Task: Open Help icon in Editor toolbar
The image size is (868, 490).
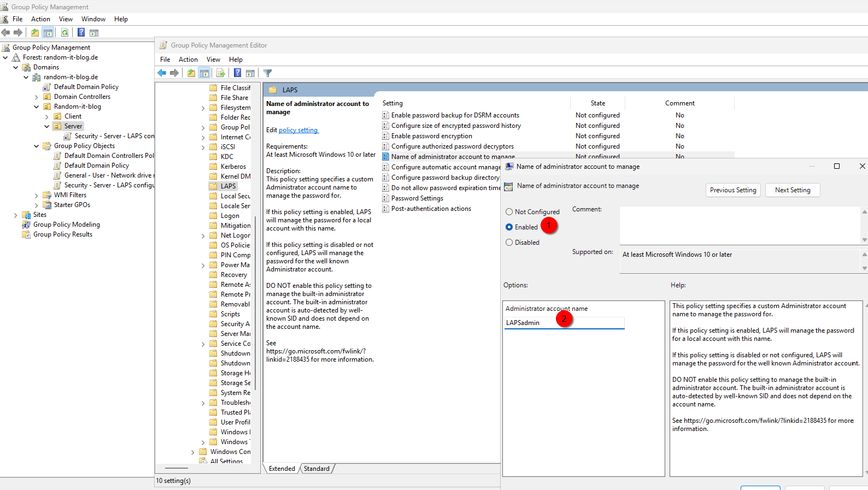Action: coord(237,73)
